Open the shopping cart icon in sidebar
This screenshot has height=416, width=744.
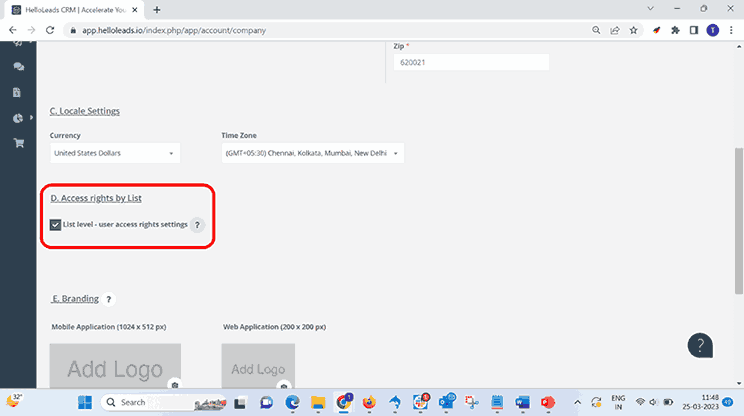[x=19, y=143]
